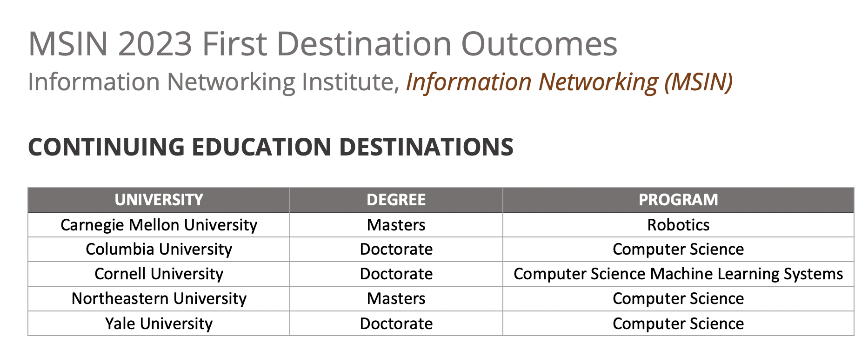Click Masters degree in Northeastern row

tap(396, 299)
